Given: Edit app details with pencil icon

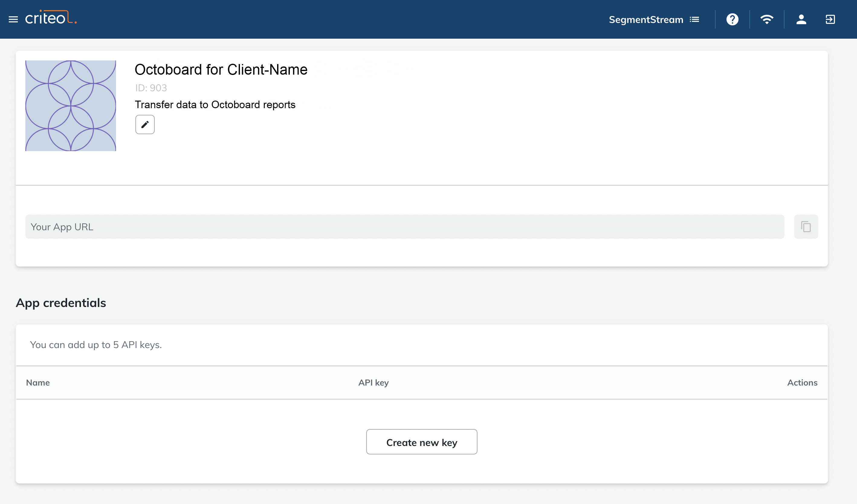Looking at the screenshot, I should point(145,124).
